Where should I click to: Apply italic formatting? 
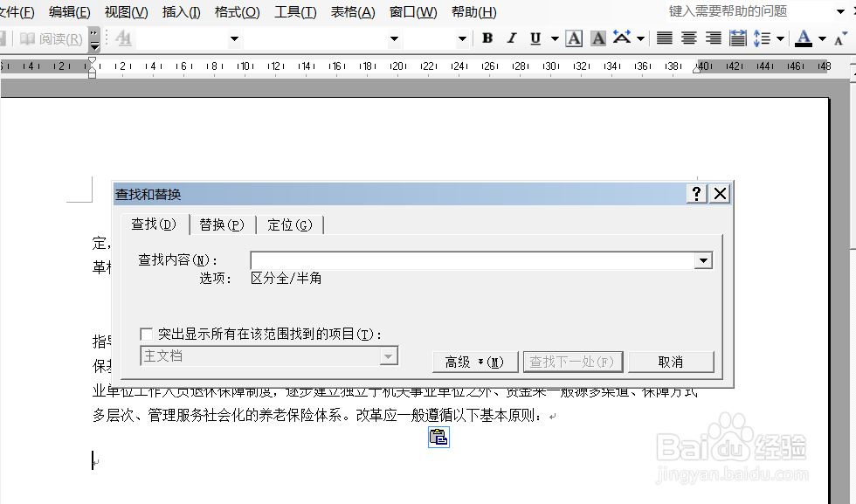click(x=511, y=38)
